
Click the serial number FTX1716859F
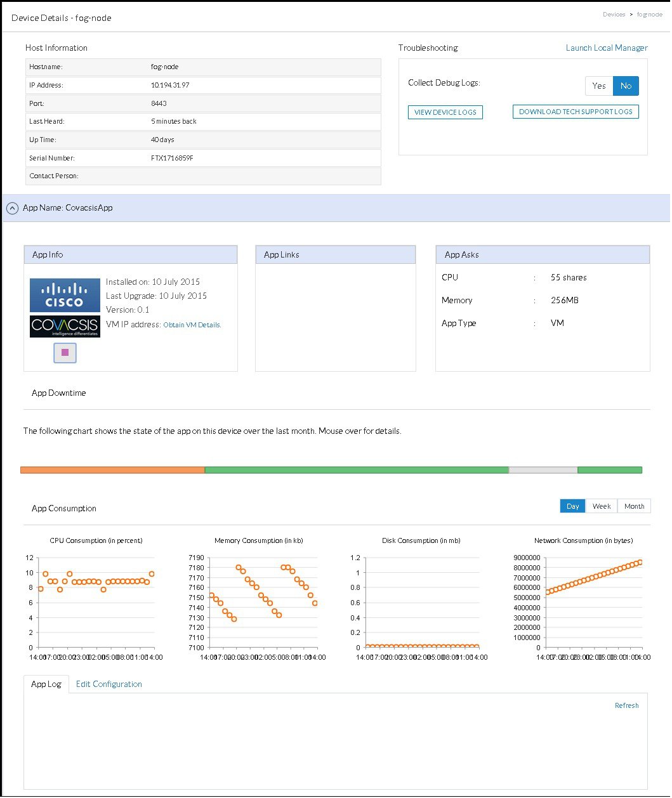pos(172,158)
